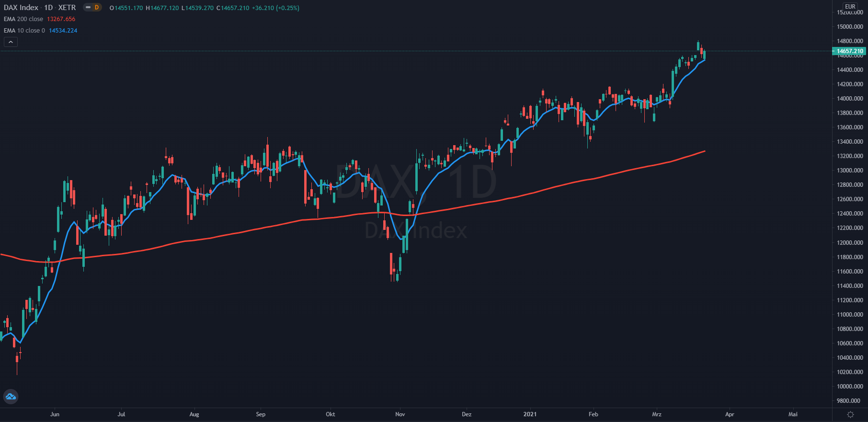Click the open value 14551.170
Image resolution: width=868 pixels, height=422 pixels.
click(128, 8)
